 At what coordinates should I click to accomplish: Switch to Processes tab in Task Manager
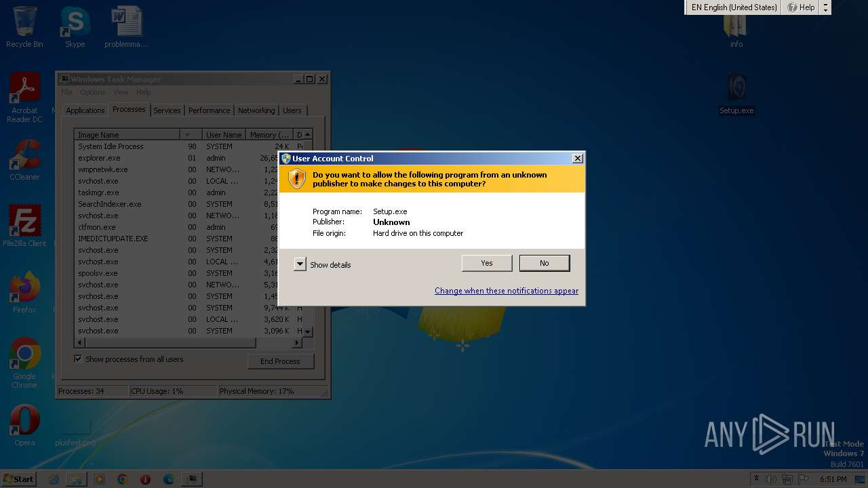129,109
